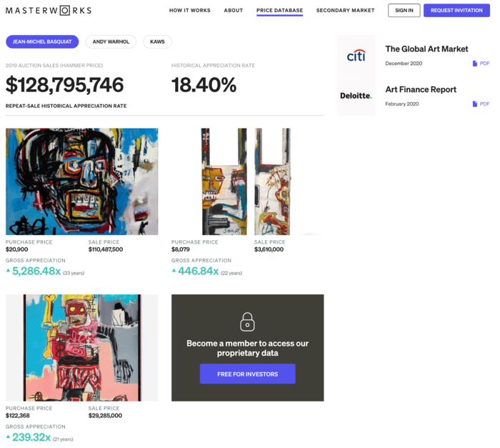Go to the About menu item

click(234, 11)
